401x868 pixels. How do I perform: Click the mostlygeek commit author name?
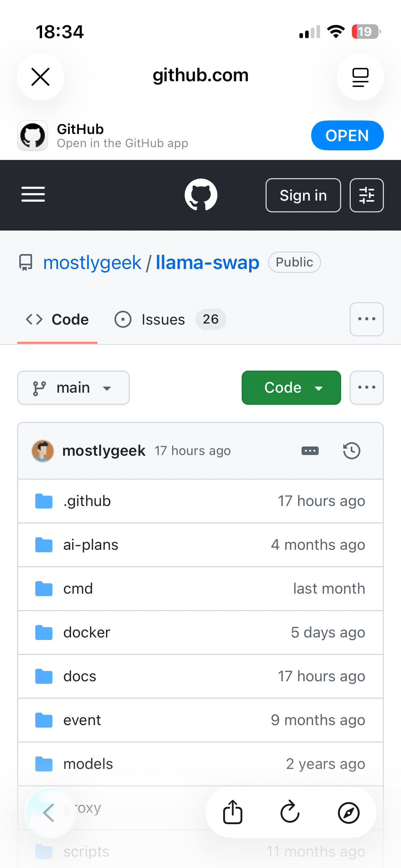pyautogui.click(x=104, y=451)
